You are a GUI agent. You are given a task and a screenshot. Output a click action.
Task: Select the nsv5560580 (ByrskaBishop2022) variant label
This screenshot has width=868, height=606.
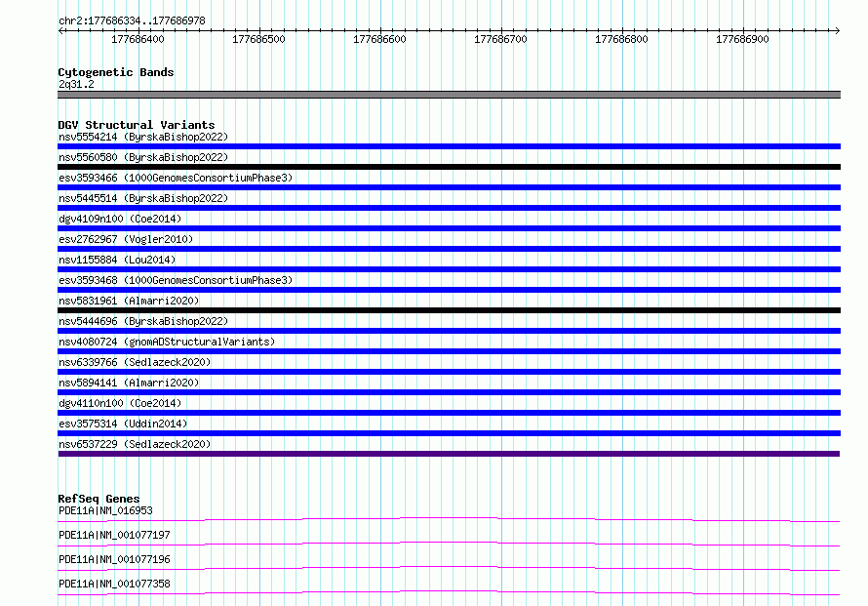pos(143,157)
